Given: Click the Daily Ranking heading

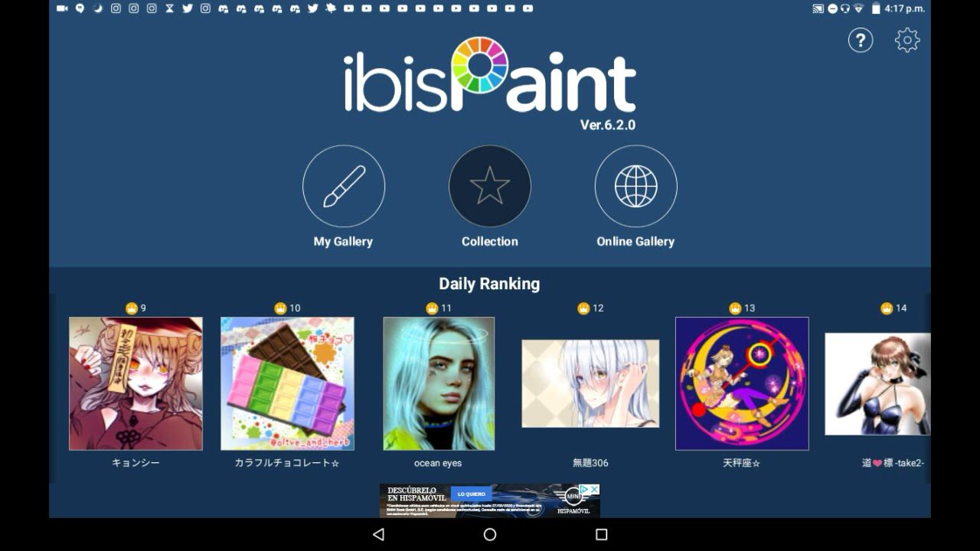Looking at the screenshot, I should [489, 284].
